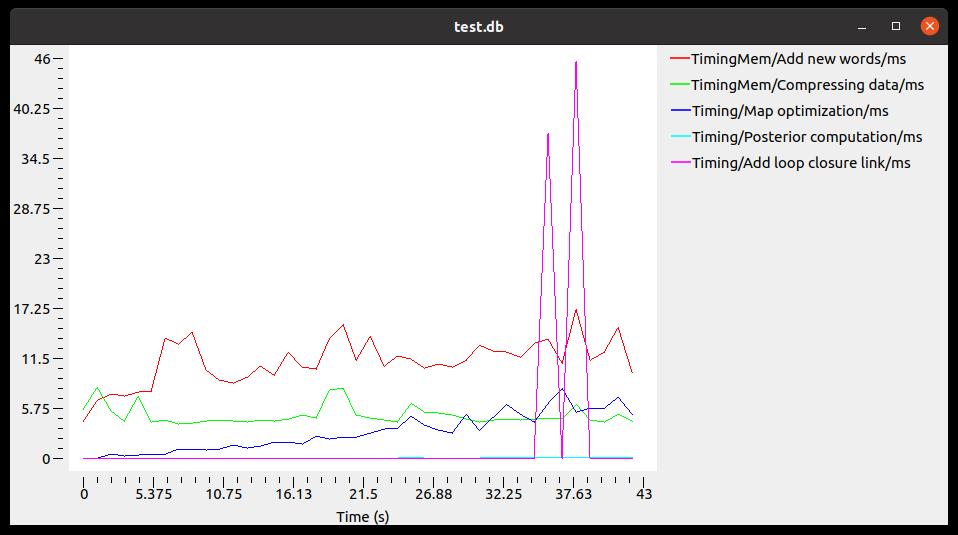The width and height of the screenshot is (958, 535).
Task: Toggle the Timing/Map optimization/ms curve label
Action: pos(790,111)
